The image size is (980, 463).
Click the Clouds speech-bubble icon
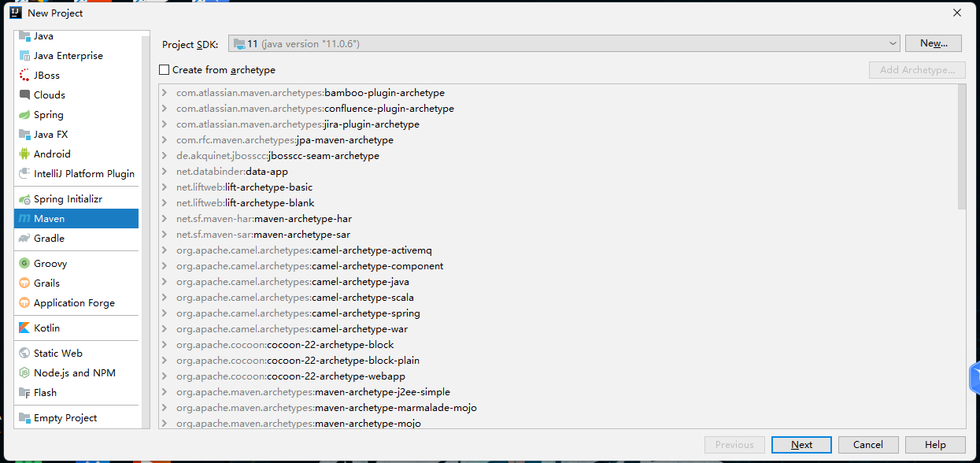[x=24, y=95]
